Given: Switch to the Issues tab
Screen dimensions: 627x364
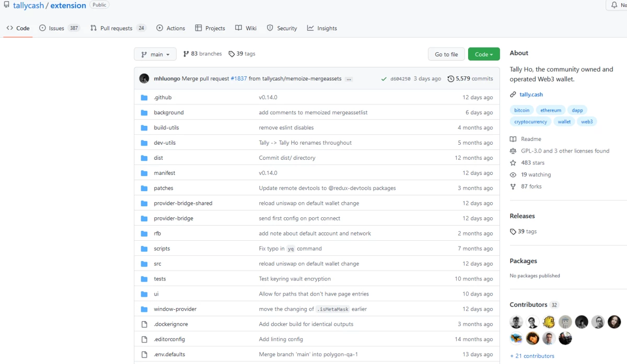Looking at the screenshot, I should tap(60, 28).
